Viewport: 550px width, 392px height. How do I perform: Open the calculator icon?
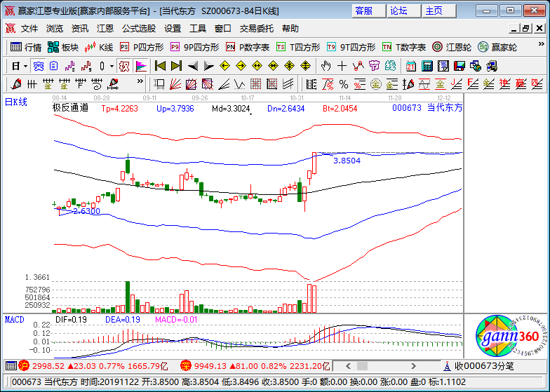point(427,66)
